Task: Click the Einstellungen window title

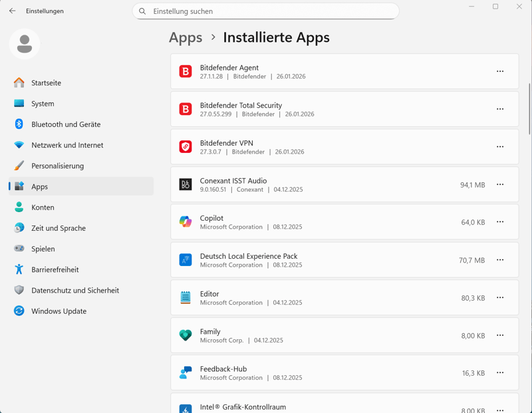Action: 45,11
